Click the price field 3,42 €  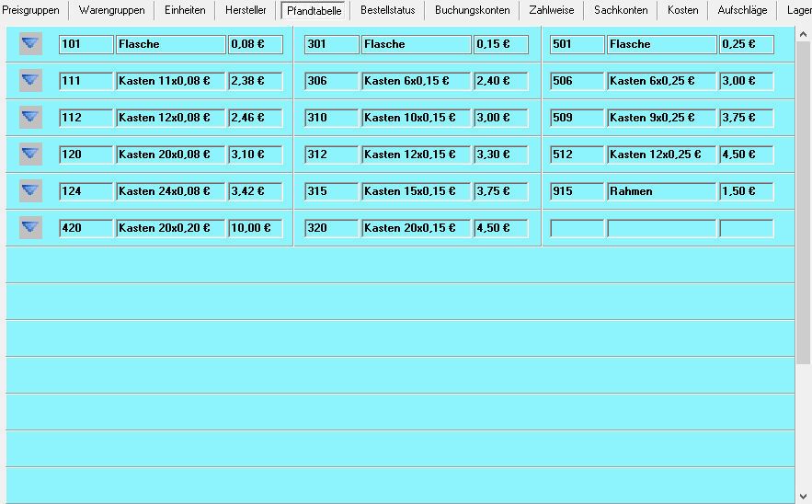(256, 191)
